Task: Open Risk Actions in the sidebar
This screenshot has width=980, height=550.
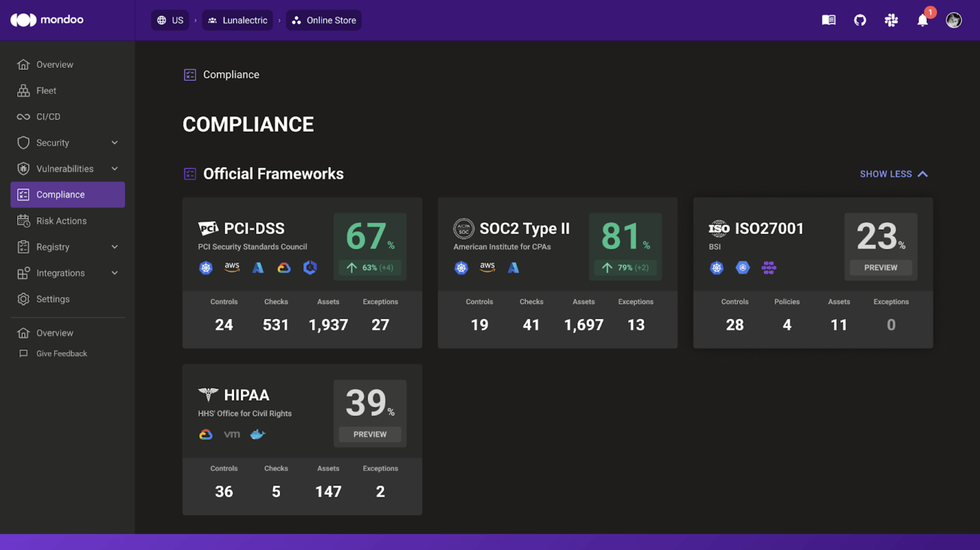Action: pos(68,221)
